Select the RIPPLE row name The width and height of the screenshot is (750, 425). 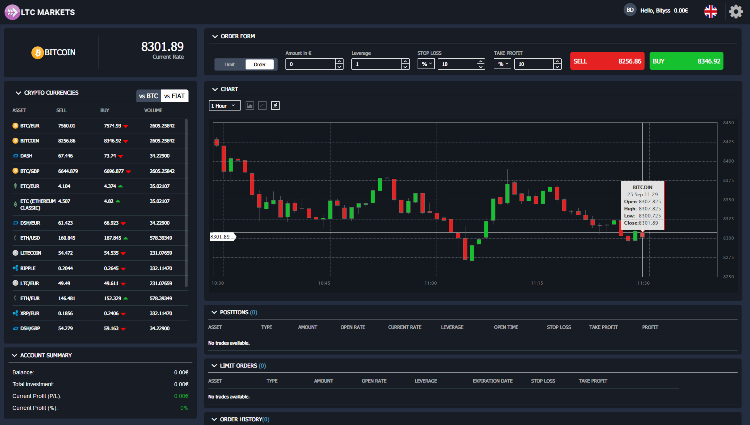28,269
